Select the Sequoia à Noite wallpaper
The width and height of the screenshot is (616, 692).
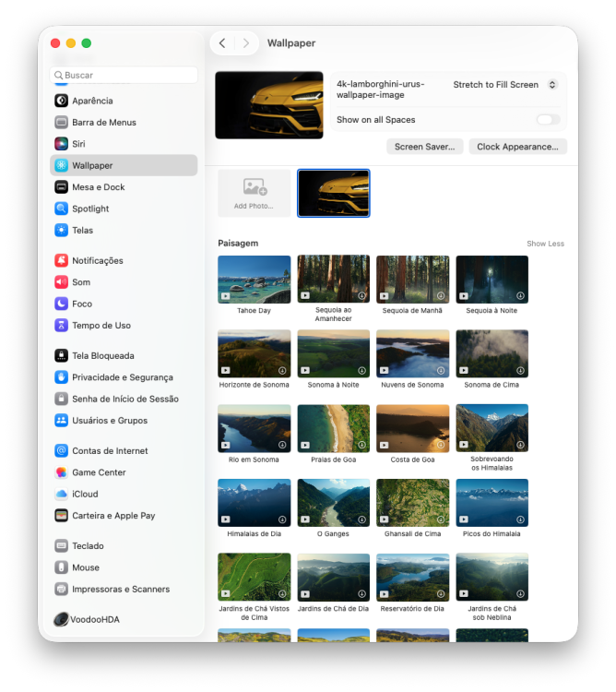coord(492,280)
